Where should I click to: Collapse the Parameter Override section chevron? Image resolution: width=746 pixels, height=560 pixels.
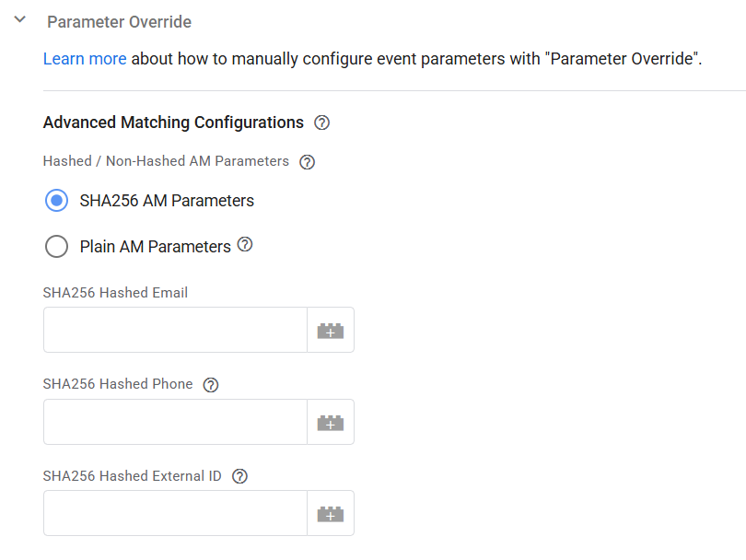click(x=20, y=20)
